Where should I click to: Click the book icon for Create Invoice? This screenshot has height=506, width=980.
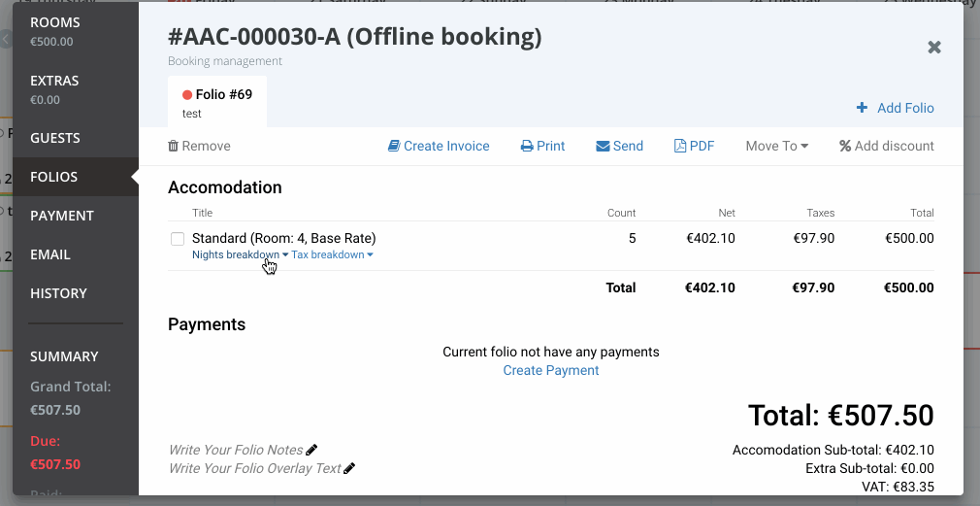point(394,146)
